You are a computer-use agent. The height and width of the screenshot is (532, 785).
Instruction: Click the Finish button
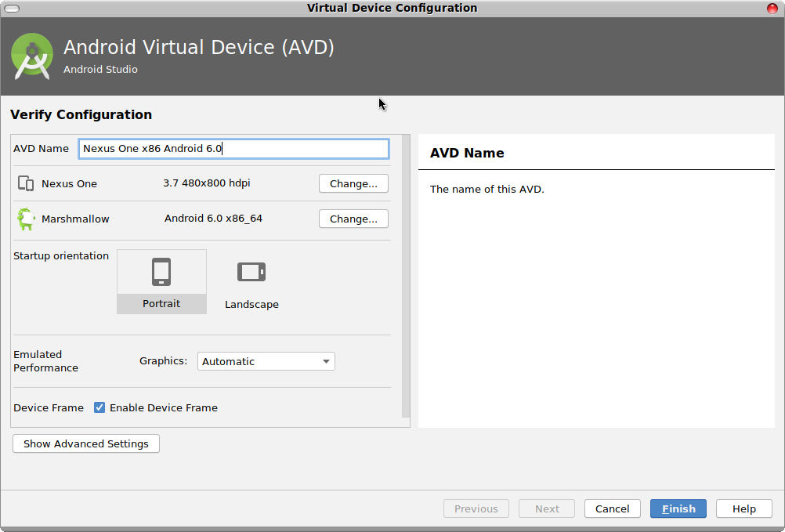tap(678, 508)
